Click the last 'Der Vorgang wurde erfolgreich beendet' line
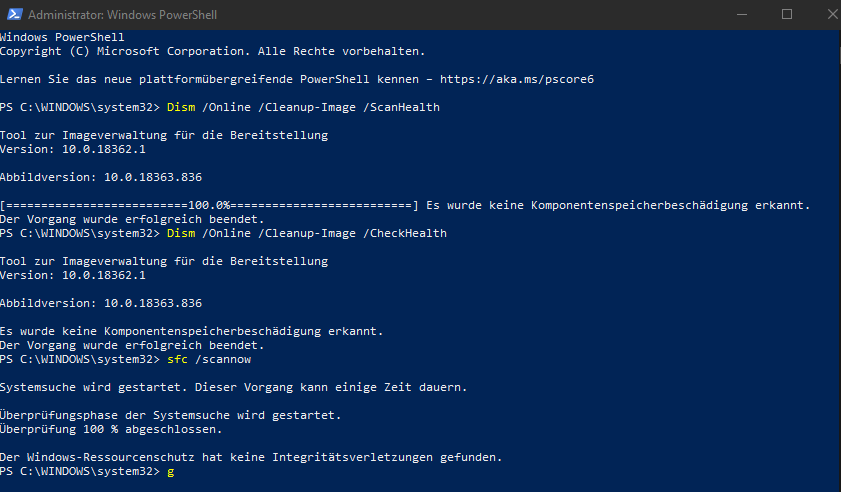 click(132, 345)
